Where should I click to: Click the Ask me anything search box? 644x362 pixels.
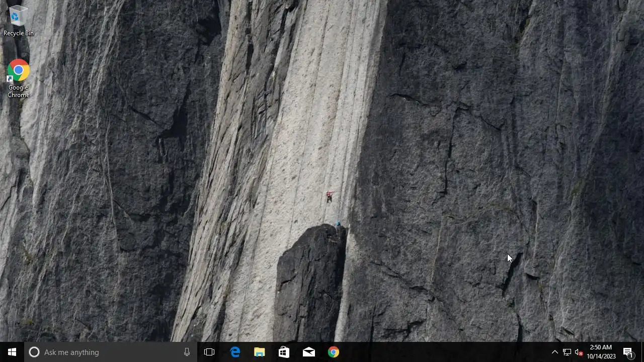(x=111, y=352)
